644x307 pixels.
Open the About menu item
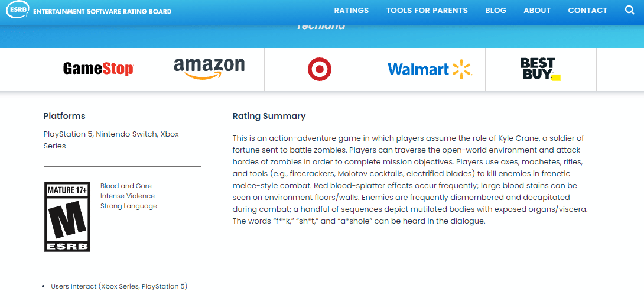[x=537, y=11]
